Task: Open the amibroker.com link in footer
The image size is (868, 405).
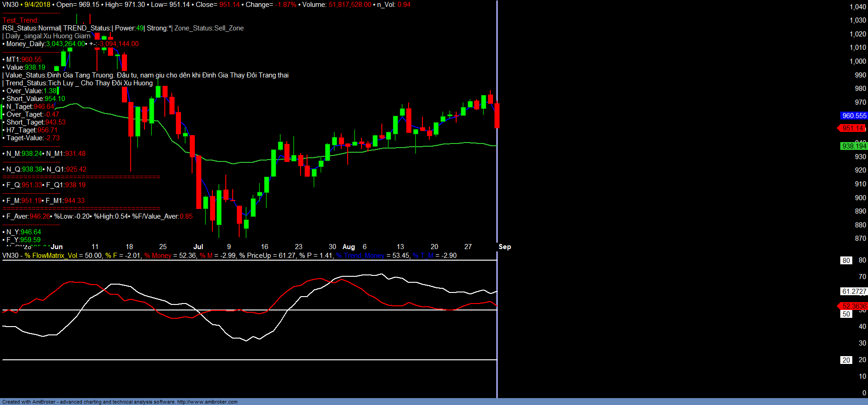Action: click(x=207, y=402)
